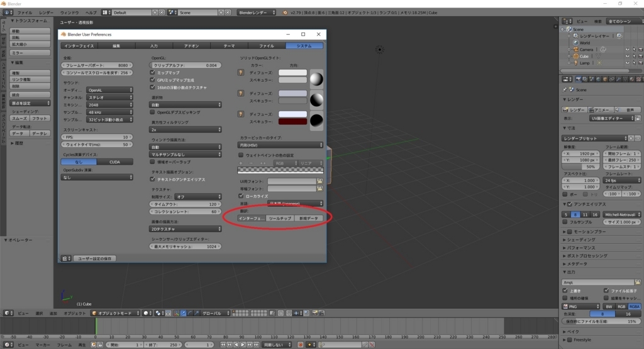Screen dimensions: 644x349
Task: Open the modifiers wrench tab in properties
Action: point(619,79)
